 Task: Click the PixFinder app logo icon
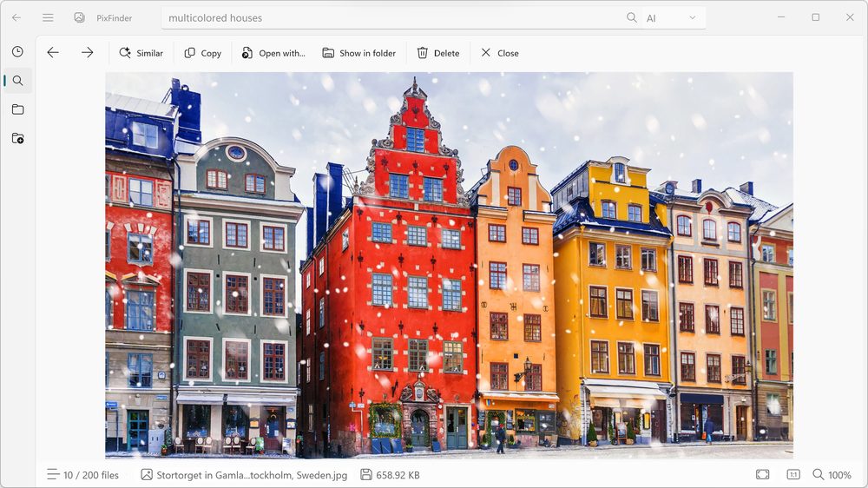tap(80, 17)
